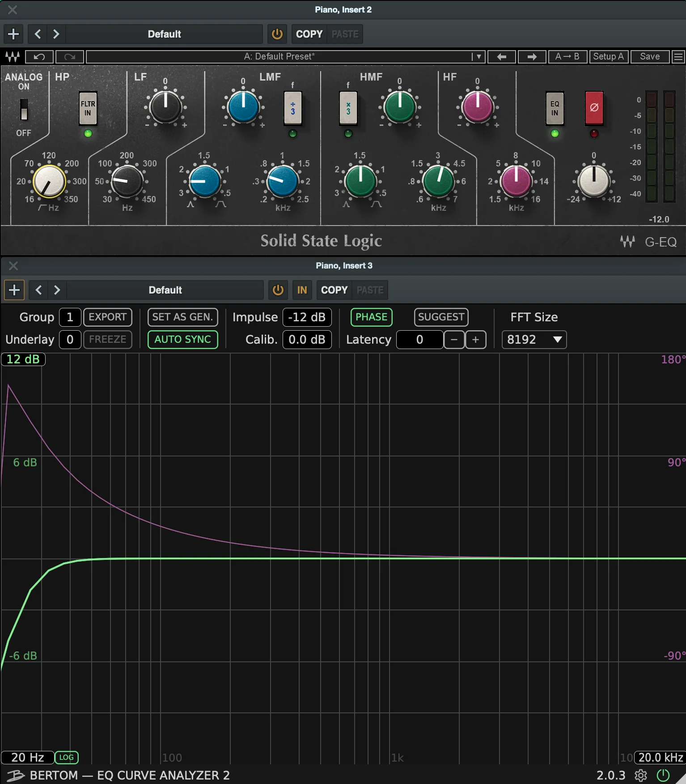Click the plus icon in the Insert 3 header
Screen dimensions: 686x784
pyautogui.click(x=14, y=290)
